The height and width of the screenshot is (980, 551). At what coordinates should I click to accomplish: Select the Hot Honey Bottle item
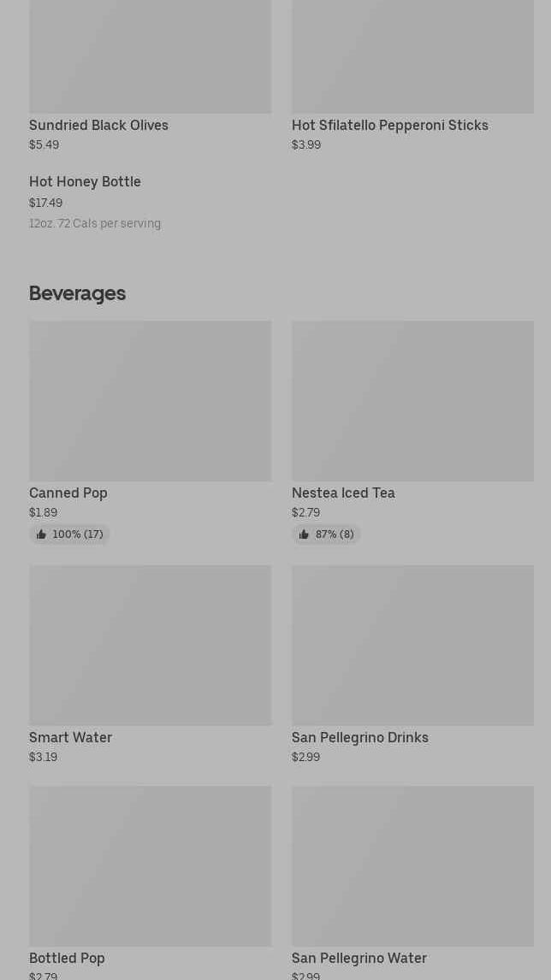(85, 181)
